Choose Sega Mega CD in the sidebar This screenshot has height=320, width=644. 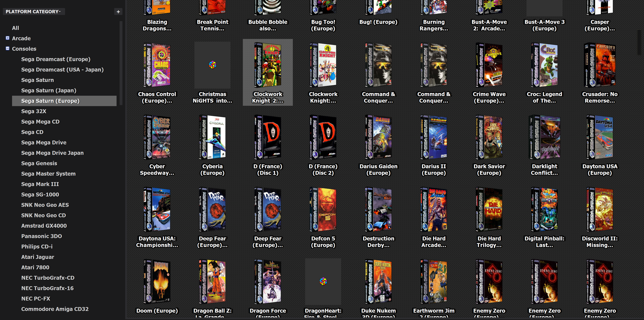click(40, 122)
